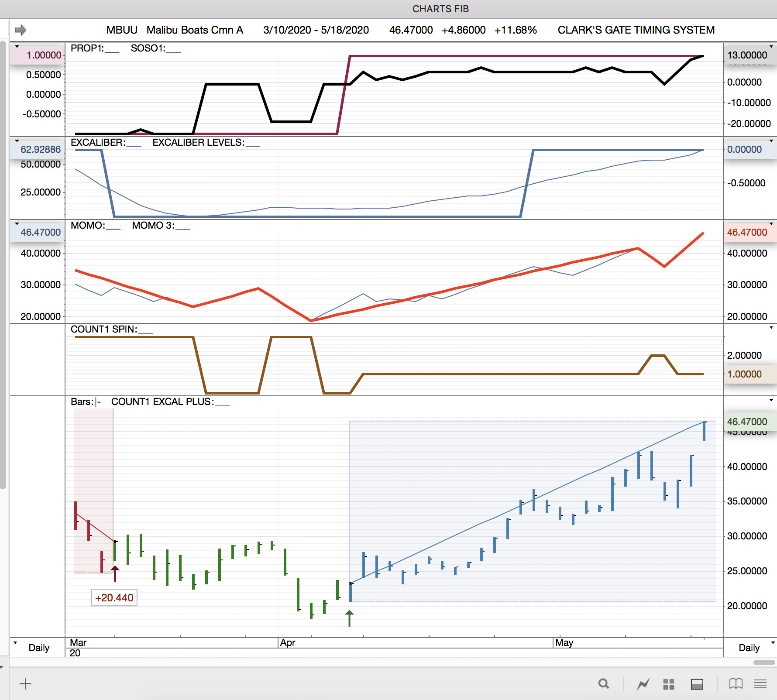Click small triangle at bottom-left window edge

click(x=2, y=667)
